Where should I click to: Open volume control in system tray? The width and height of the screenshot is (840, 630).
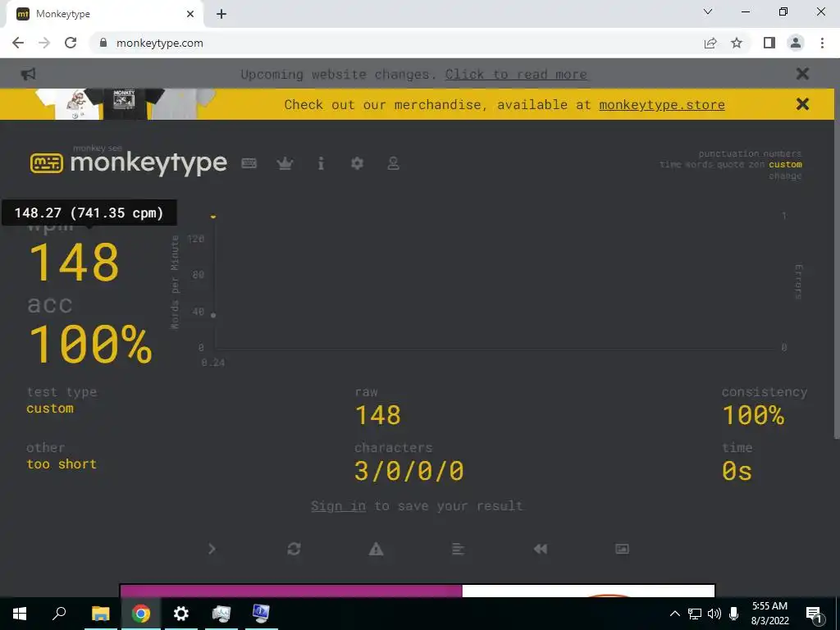click(714, 614)
